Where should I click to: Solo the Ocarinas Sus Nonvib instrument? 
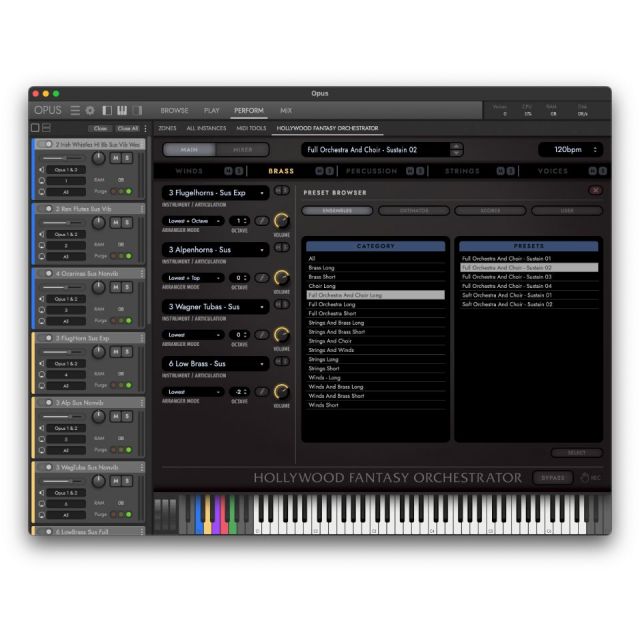tap(127, 287)
